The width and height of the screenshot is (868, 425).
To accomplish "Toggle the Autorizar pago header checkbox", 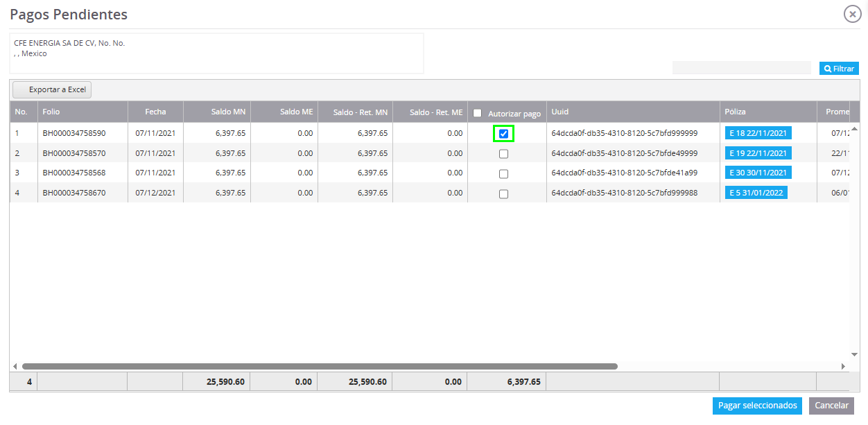I will pyautogui.click(x=477, y=113).
